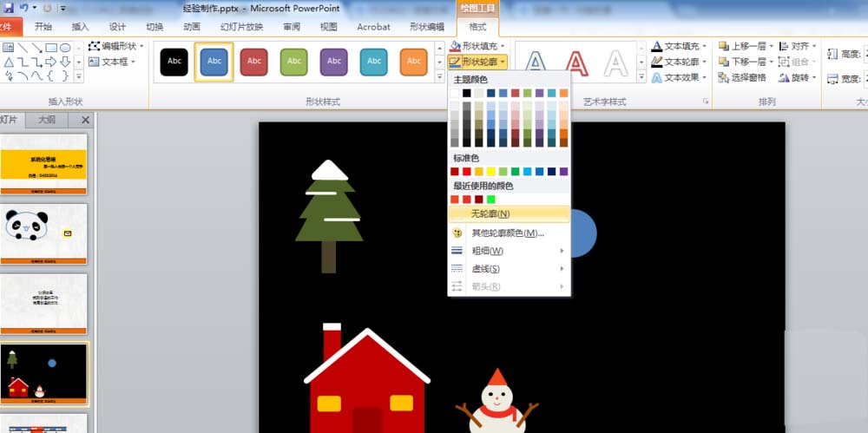
Task: Switch to 设计 design ribbon tab
Action: [x=117, y=27]
